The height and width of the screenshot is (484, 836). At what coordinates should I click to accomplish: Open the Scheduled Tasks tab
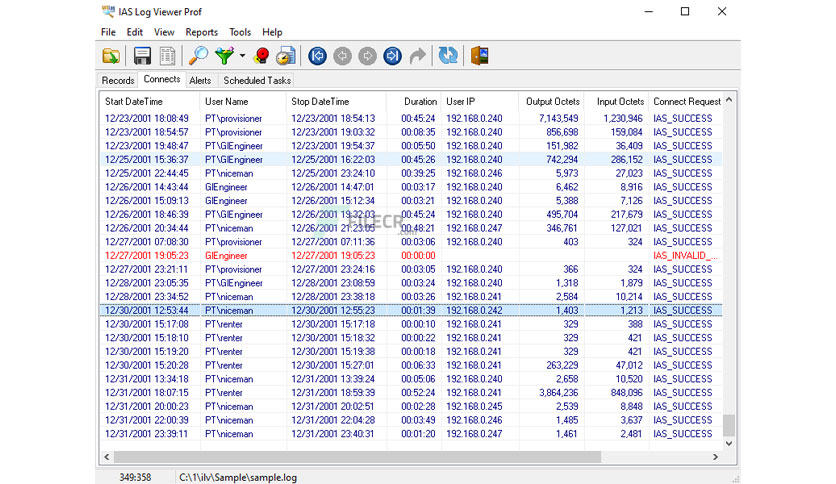257,80
